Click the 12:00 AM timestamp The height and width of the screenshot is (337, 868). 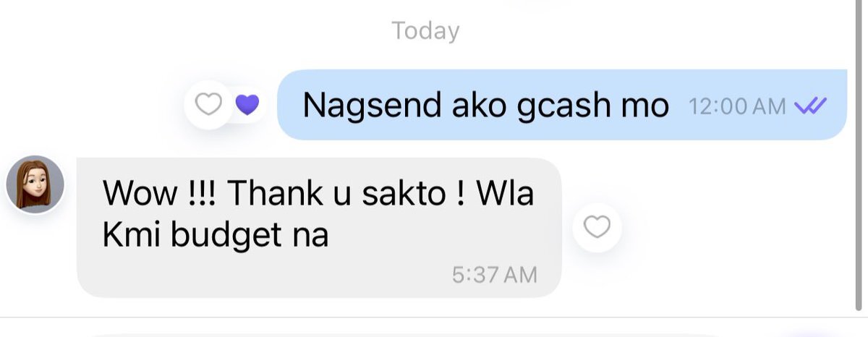coord(736,106)
